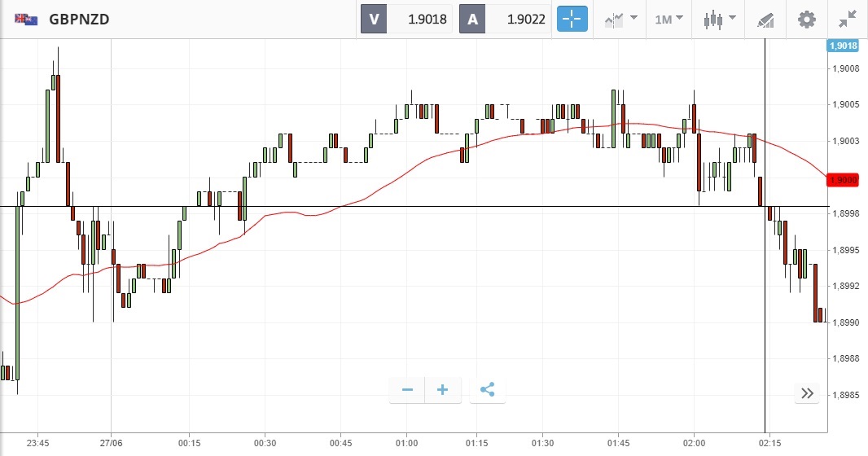Click the 27/06 date marker on time axis
The height and width of the screenshot is (456, 868).
click(111, 443)
